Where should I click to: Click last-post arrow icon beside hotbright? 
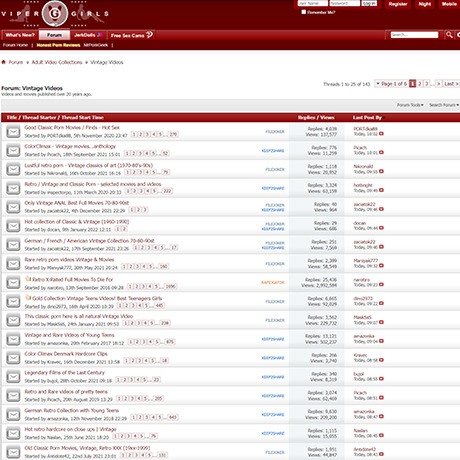pos(381,190)
